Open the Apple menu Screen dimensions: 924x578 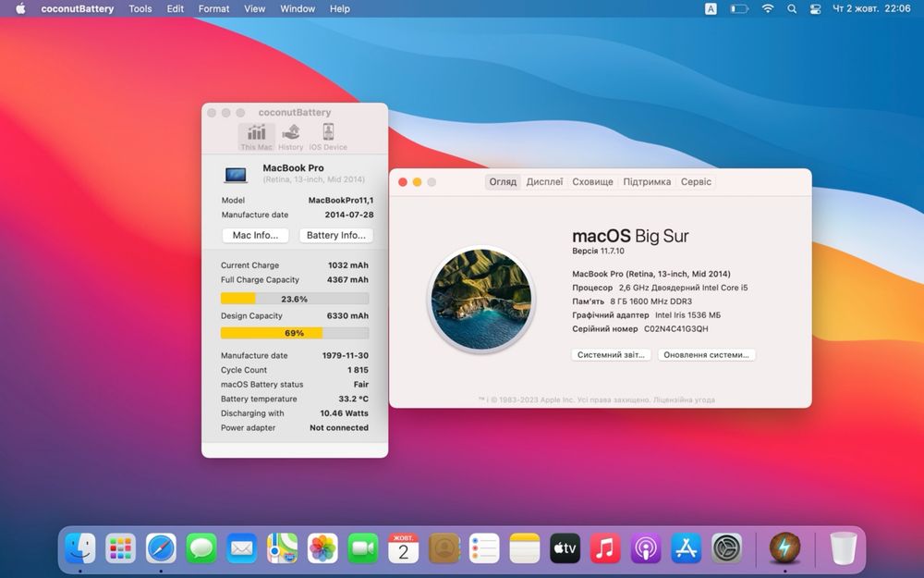(20, 9)
